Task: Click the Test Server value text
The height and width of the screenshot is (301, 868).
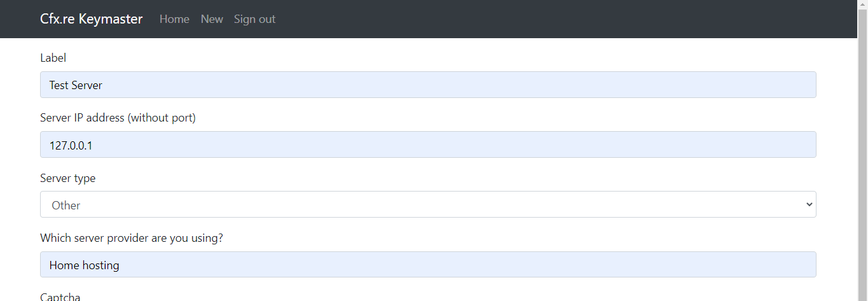Action: pyautogui.click(x=76, y=85)
